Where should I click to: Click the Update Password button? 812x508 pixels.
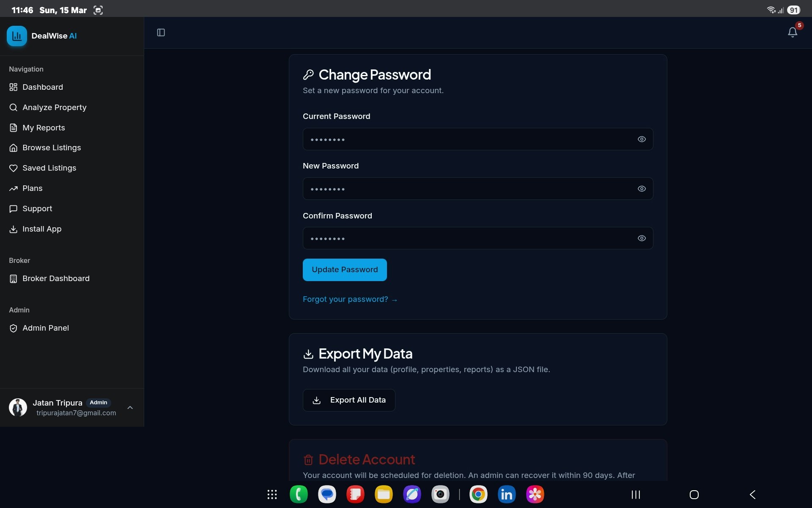coord(345,270)
